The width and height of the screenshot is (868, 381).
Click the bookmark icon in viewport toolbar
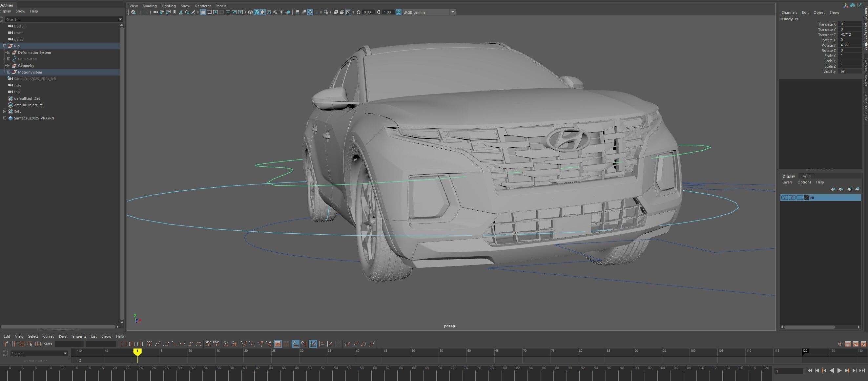click(175, 12)
